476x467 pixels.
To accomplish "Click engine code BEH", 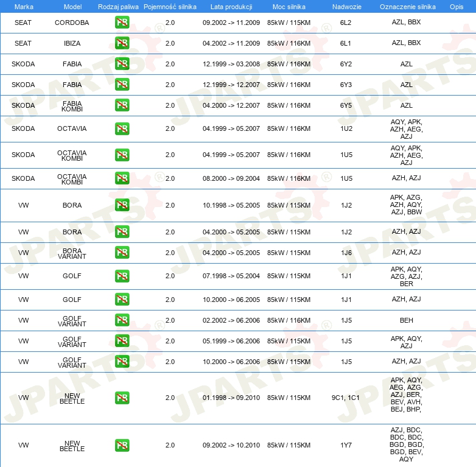I will pos(407,320).
